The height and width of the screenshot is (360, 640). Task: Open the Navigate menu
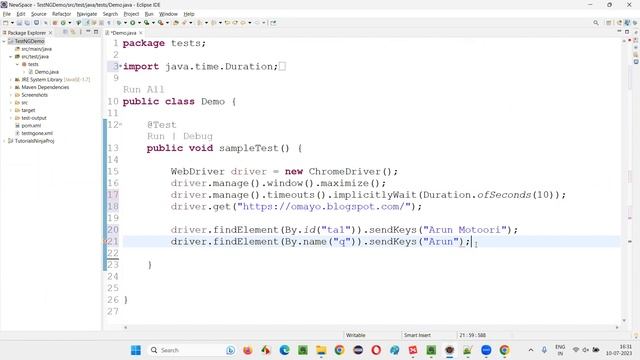tap(87, 14)
